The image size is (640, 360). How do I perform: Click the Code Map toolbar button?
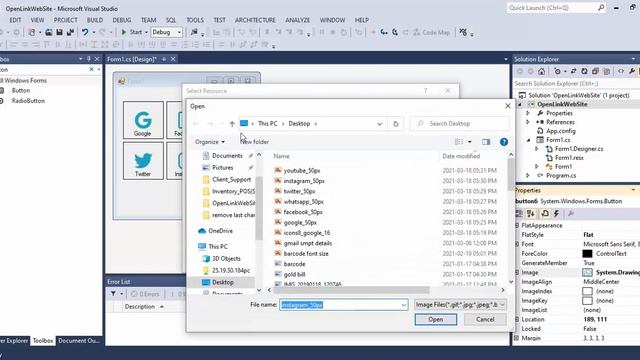[x=431, y=32]
